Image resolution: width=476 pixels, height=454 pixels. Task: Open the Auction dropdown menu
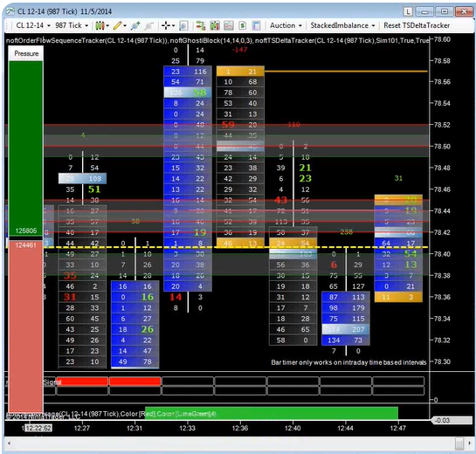pyautogui.click(x=286, y=25)
